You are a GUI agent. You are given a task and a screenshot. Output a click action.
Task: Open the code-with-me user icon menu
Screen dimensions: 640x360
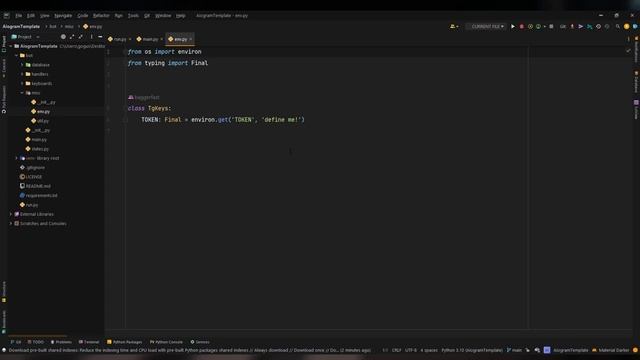click(x=454, y=27)
